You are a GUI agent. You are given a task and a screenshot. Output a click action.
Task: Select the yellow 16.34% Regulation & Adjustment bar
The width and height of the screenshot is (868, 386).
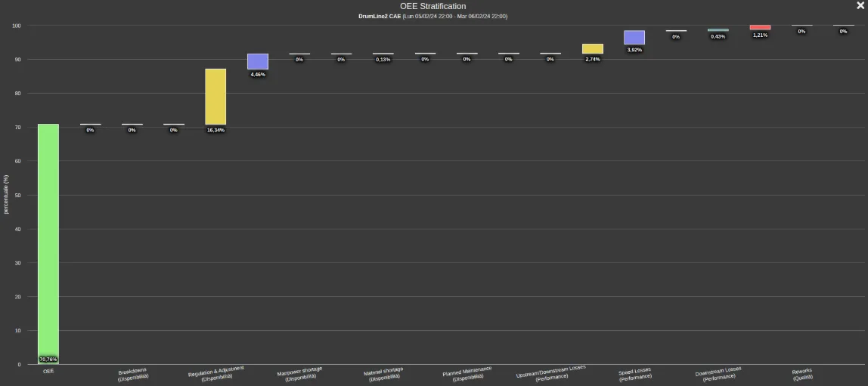[215, 97]
